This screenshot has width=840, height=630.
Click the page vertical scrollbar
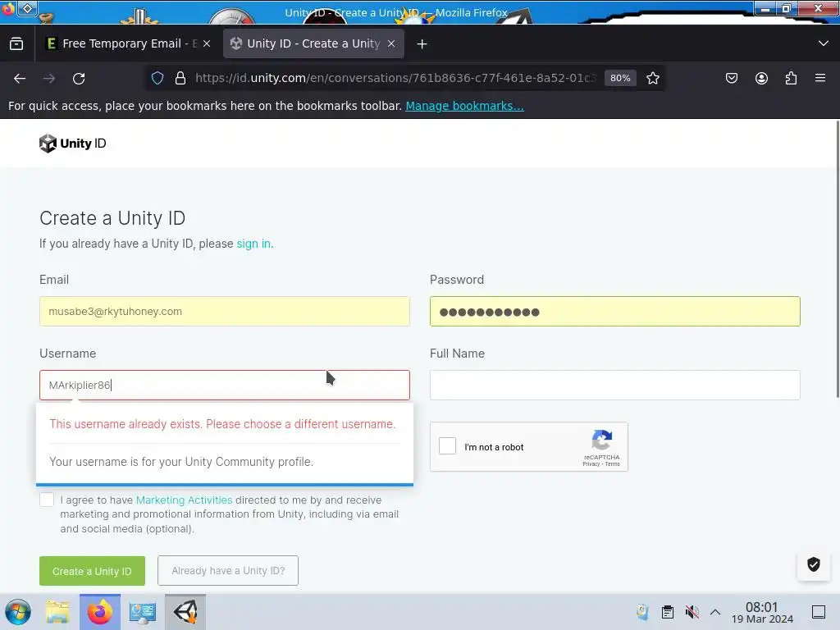(x=837, y=259)
